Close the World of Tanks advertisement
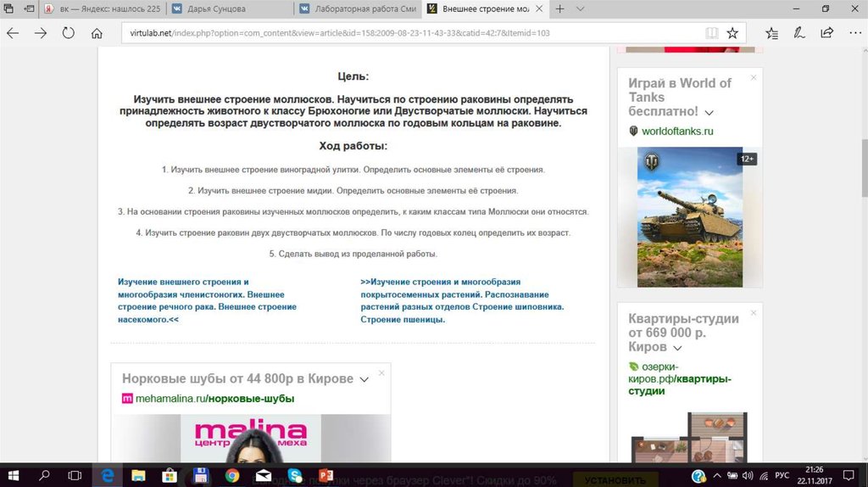The height and width of the screenshot is (487, 868). coord(753,77)
